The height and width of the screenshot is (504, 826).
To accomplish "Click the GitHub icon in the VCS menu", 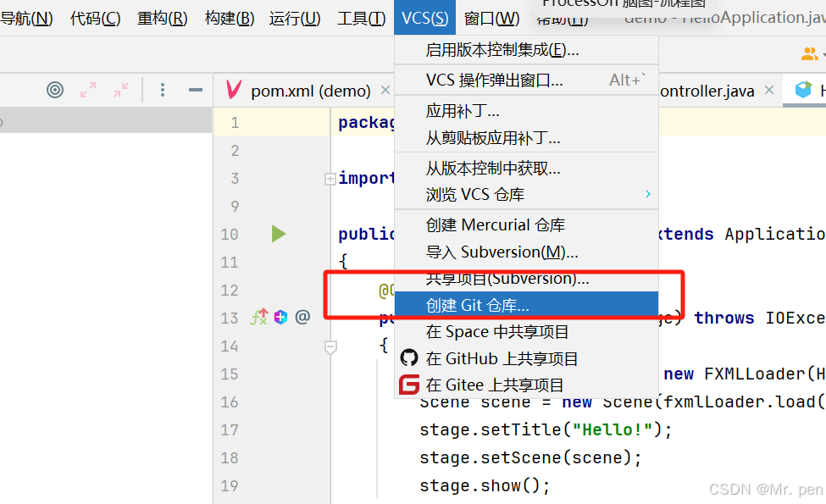I will pos(409,358).
